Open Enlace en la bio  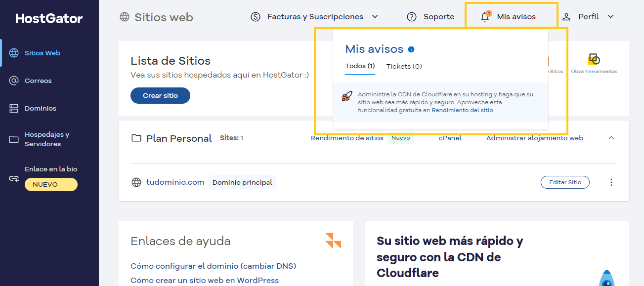tap(51, 169)
